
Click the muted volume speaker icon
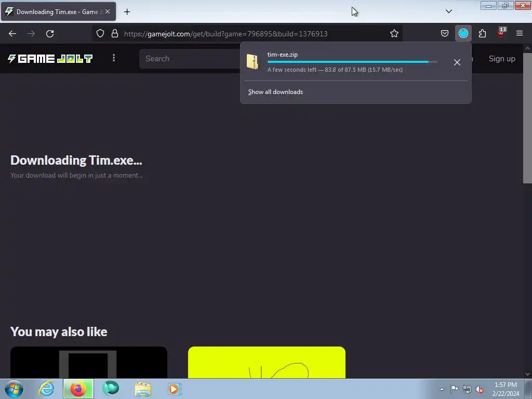[x=480, y=390]
